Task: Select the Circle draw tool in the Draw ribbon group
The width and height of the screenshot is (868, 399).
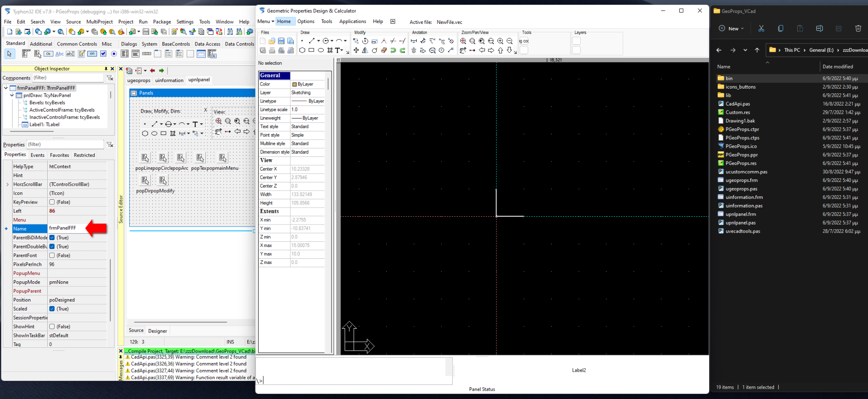Action: 325,41
